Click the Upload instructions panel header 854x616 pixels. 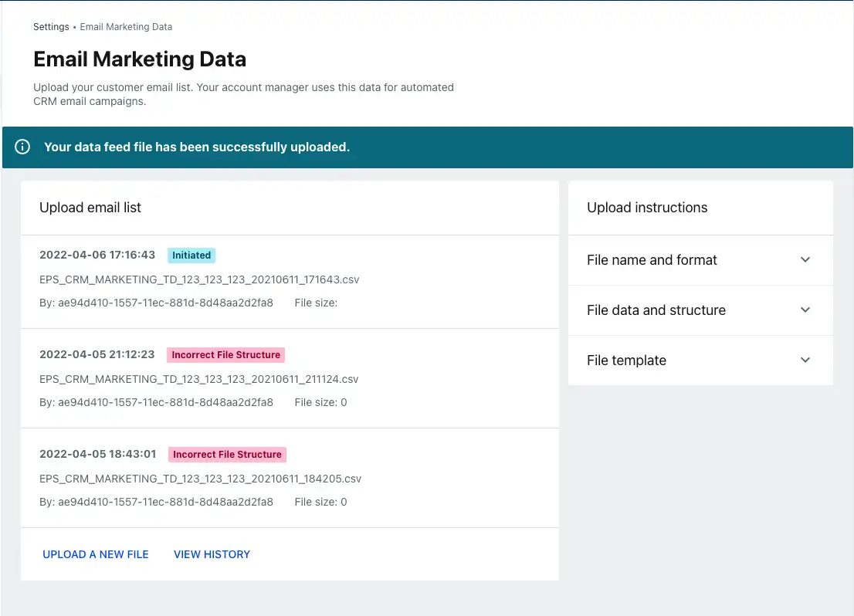647,207
